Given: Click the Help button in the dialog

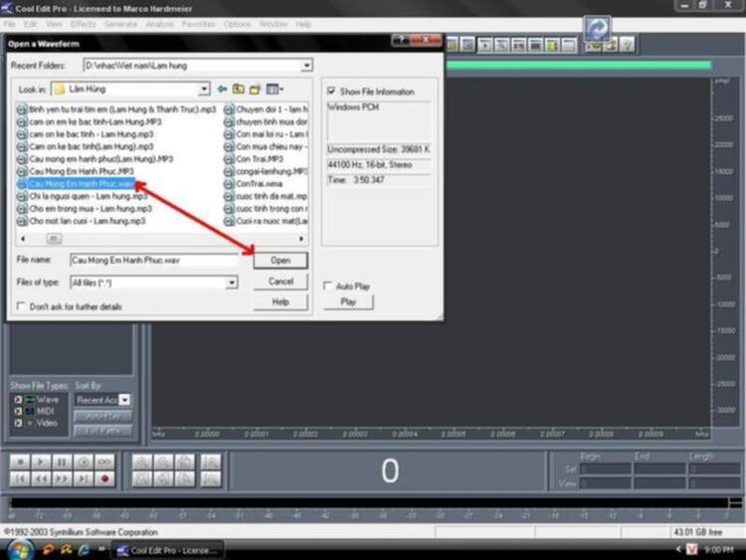Looking at the screenshot, I should [x=280, y=301].
